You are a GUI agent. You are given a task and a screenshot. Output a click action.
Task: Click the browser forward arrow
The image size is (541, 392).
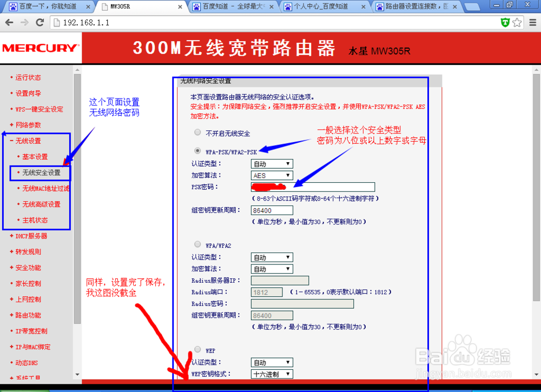24,22
